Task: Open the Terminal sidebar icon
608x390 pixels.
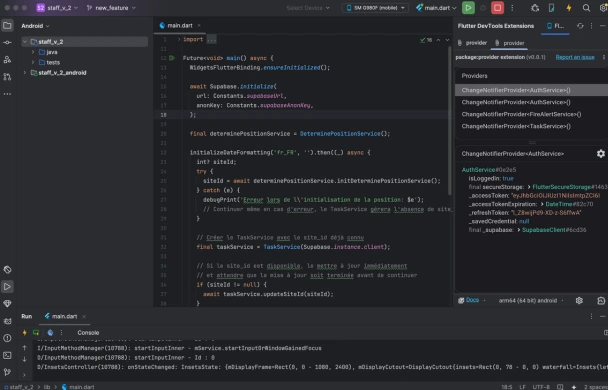Action: (x=7, y=355)
